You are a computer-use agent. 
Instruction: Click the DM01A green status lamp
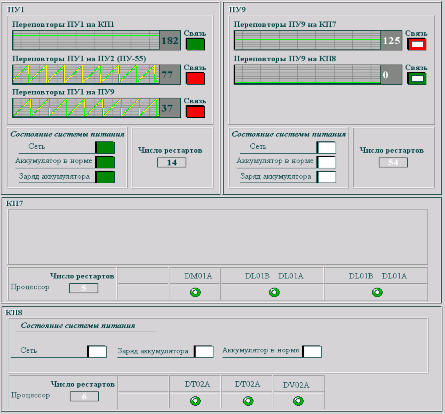click(x=195, y=292)
